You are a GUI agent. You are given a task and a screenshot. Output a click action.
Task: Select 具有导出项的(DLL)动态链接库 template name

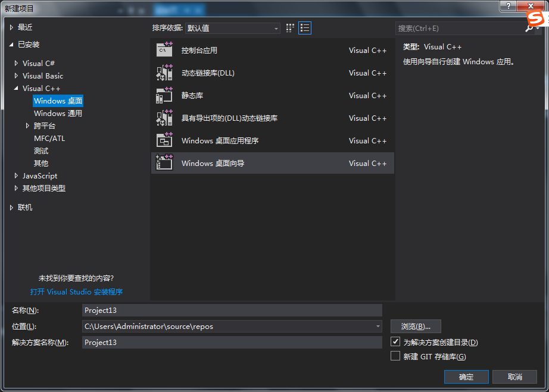pyautogui.click(x=229, y=118)
